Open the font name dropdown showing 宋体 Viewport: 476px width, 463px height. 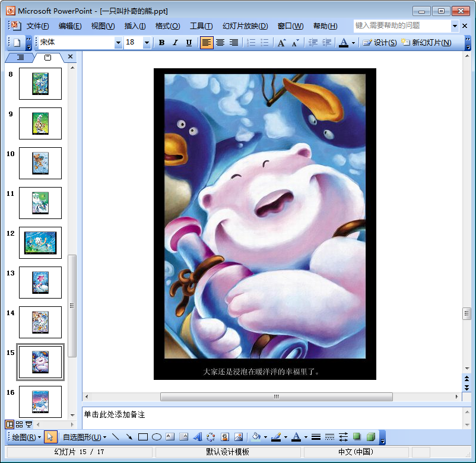[118, 43]
